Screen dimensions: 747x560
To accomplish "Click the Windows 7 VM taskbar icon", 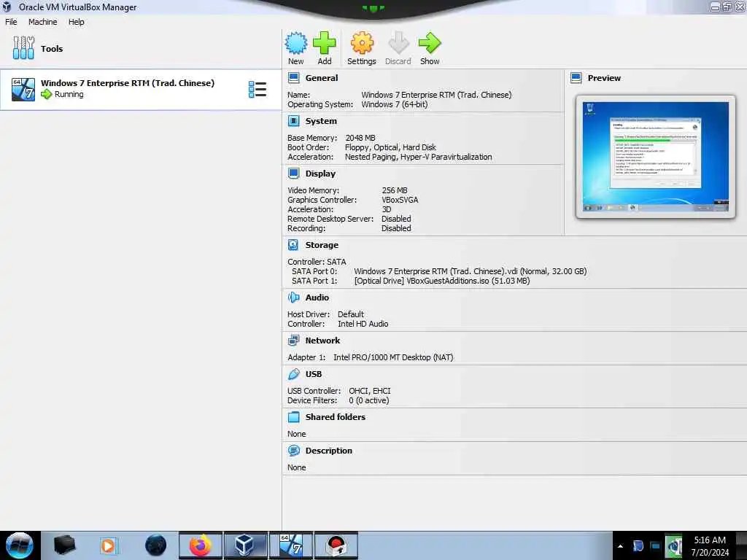I will [290, 545].
